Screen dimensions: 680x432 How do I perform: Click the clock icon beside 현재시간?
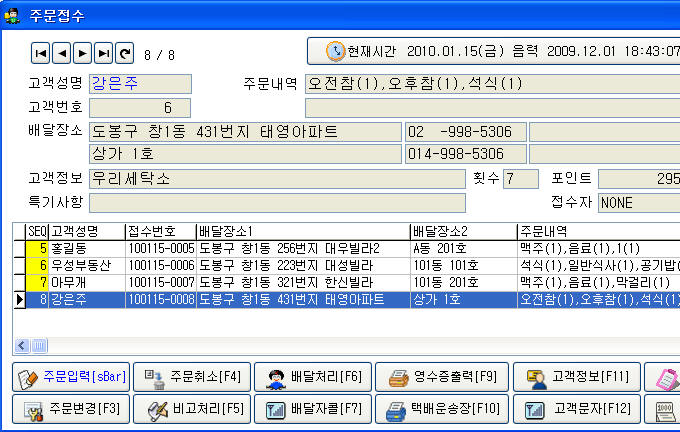[x=335, y=51]
